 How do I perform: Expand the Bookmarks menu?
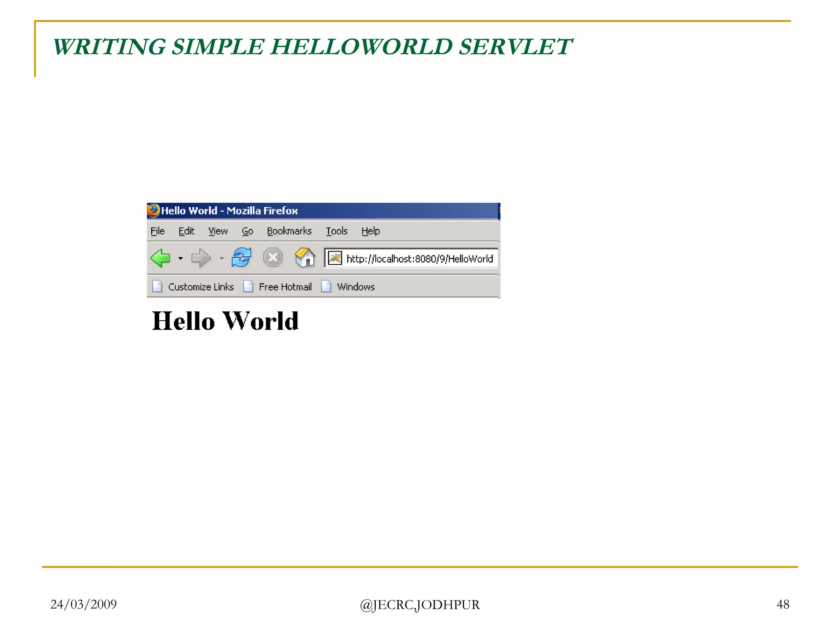coord(289,231)
